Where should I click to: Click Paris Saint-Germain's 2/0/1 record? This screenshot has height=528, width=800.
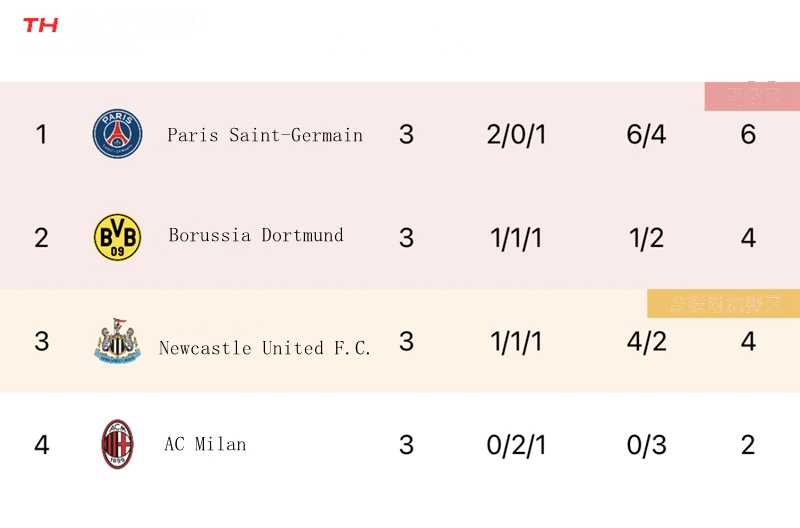pyautogui.click(x=516, y=135)
